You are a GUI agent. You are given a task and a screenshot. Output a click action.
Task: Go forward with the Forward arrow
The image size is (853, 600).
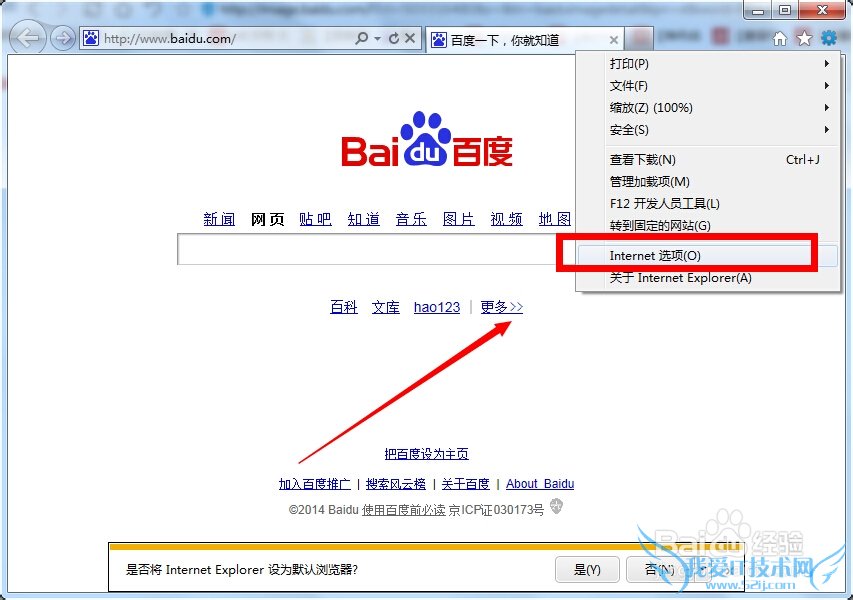63,38
